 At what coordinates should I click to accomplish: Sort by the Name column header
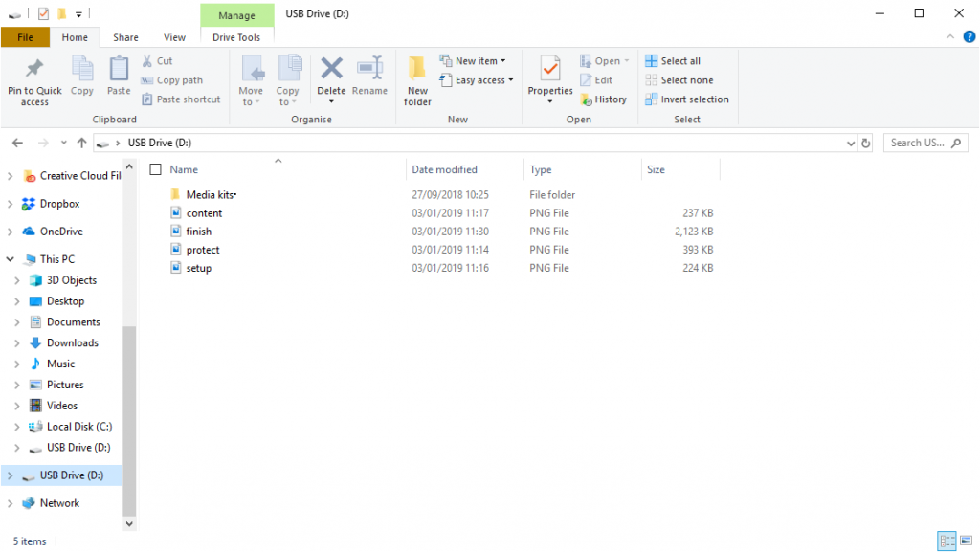[184, 169]
